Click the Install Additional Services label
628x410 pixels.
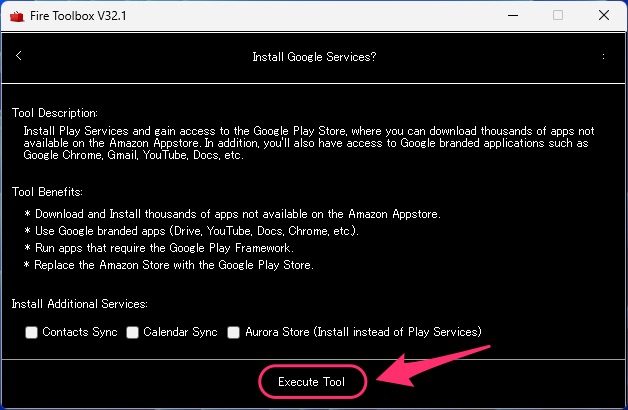pyautogui.click(x=80, y=304)
